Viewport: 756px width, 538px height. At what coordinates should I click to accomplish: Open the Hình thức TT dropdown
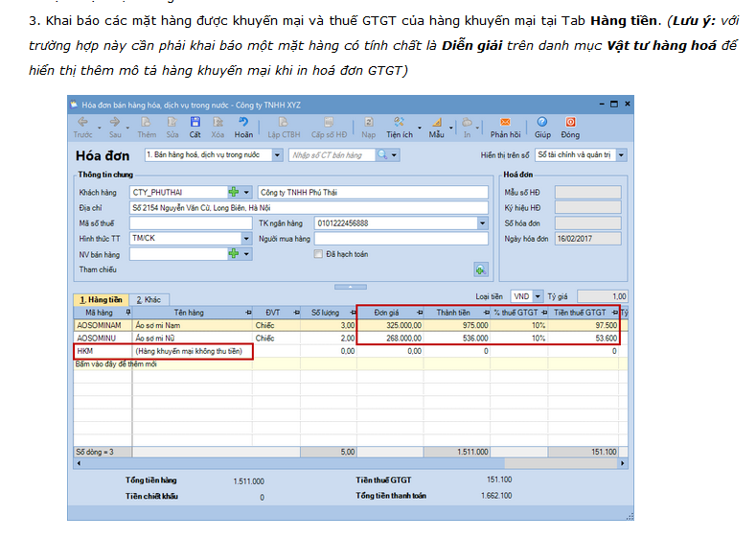(x=246, y=239)
